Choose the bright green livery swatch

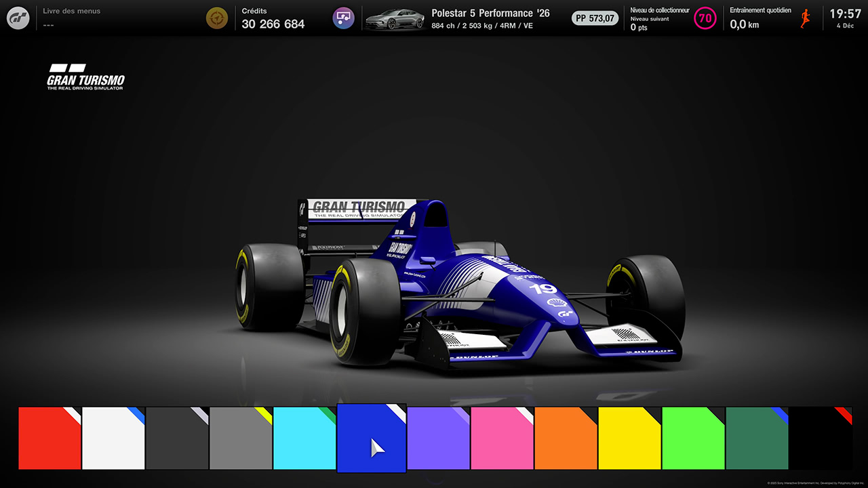pos(693,438)
